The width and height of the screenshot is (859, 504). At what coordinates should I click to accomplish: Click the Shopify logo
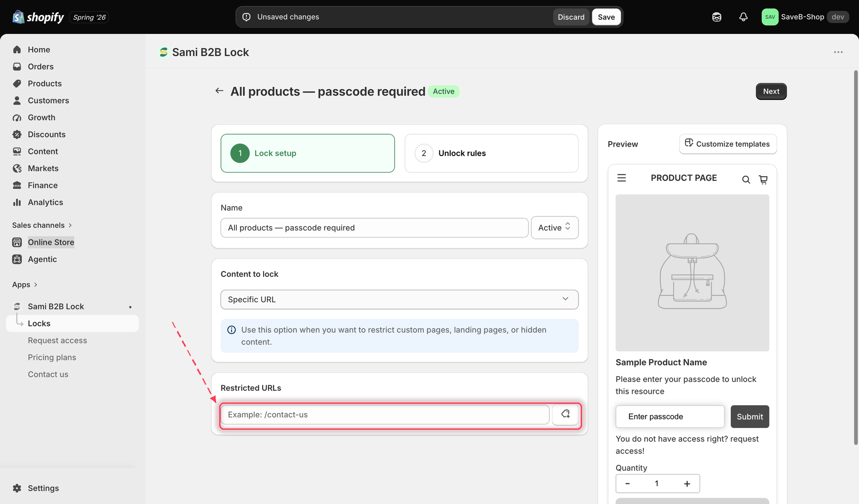point(38,17)
